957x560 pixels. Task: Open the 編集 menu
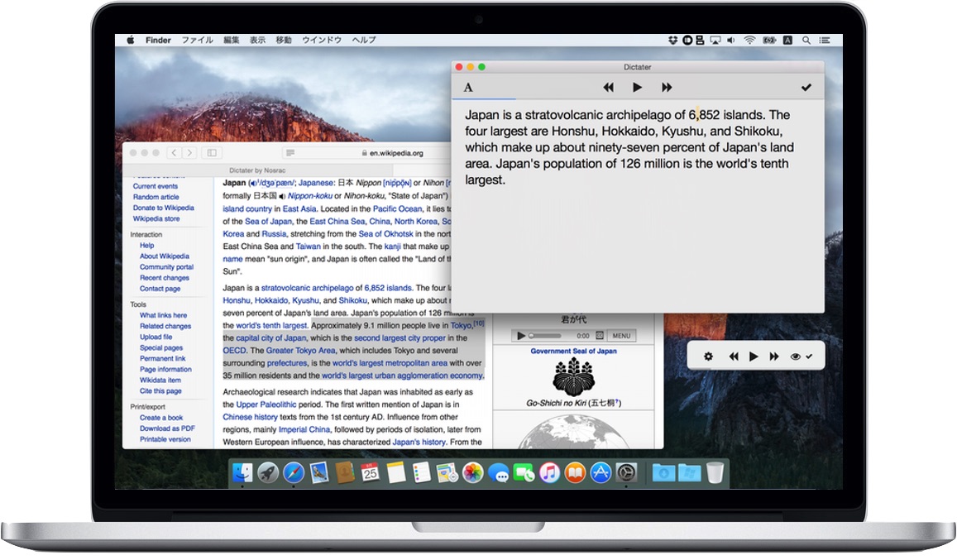pos(232,40)
